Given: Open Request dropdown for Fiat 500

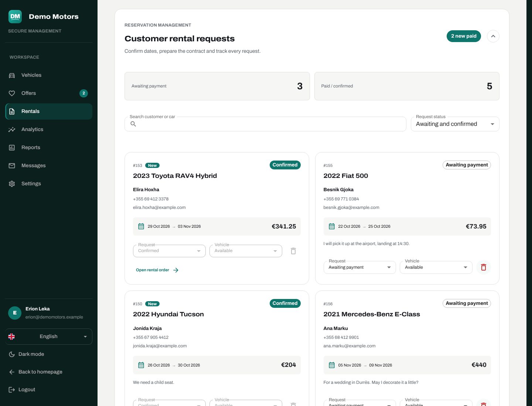Looking at the screenshot, I should 359,267.
